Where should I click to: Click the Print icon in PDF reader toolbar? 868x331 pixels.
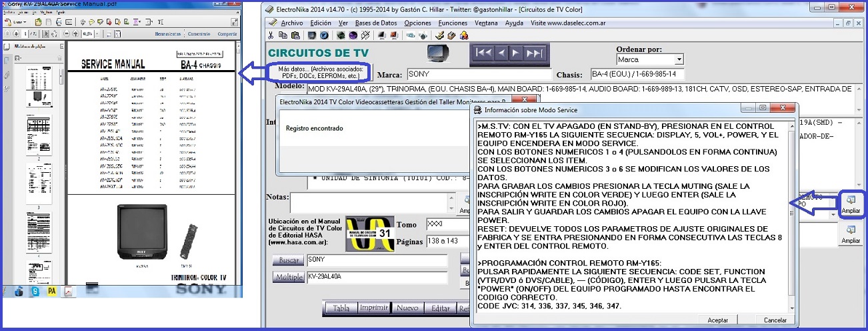pyautogui.click(x=59, y=22)
